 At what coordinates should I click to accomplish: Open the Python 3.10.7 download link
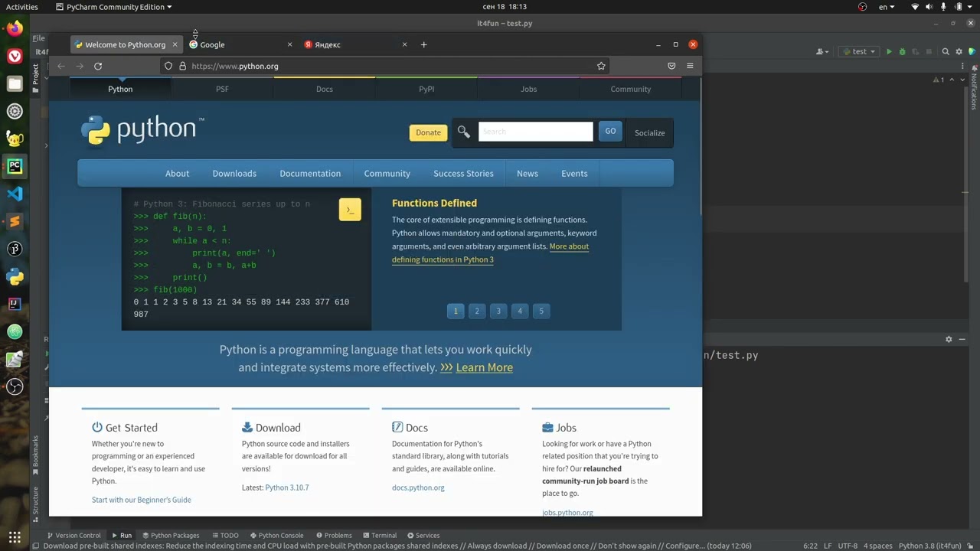[x=287, y=487]
